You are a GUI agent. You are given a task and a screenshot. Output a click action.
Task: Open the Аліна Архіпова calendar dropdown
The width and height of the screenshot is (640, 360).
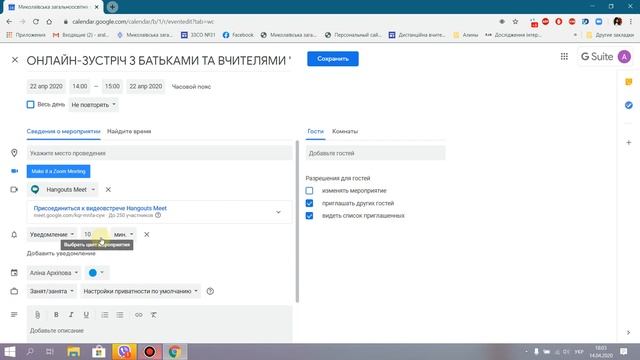[x=53, y=273]
